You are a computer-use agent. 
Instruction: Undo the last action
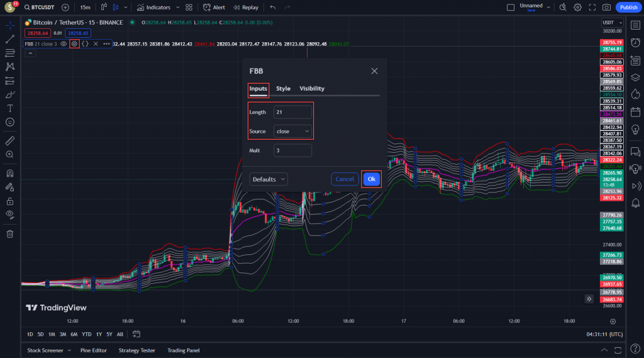click(x=273, y=8)
